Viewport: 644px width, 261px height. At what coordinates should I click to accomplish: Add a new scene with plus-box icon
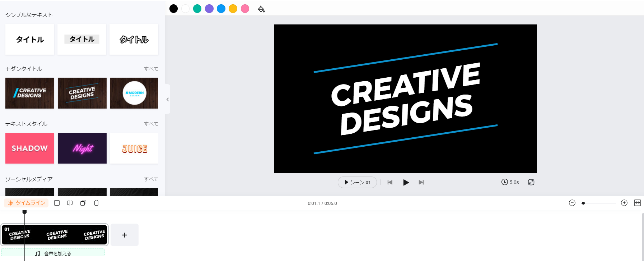(57, 203)
